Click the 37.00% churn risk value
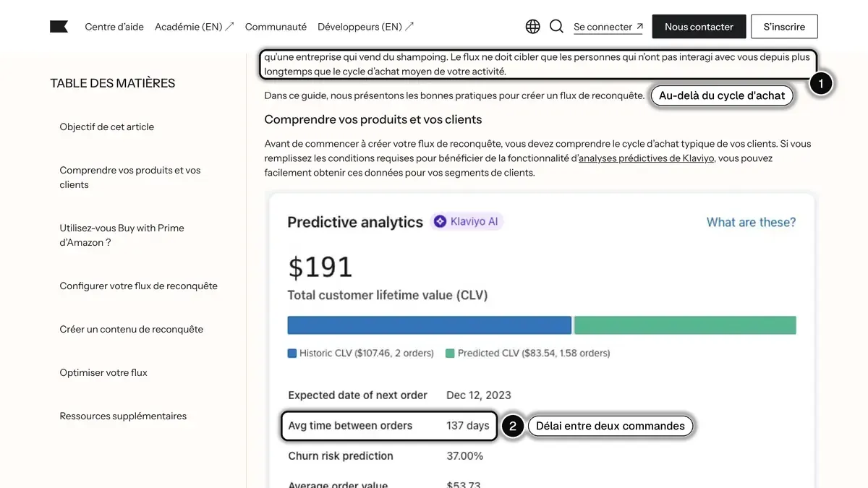Image resolution: width=868 pixels, height=488 pixels. point(465,456)
